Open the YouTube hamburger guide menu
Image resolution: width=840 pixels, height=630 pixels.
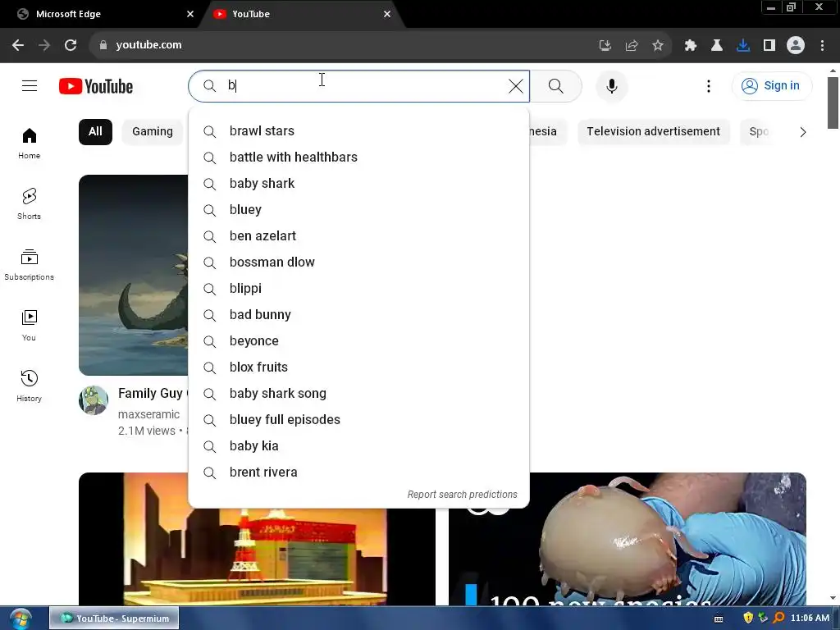point(30,85)
